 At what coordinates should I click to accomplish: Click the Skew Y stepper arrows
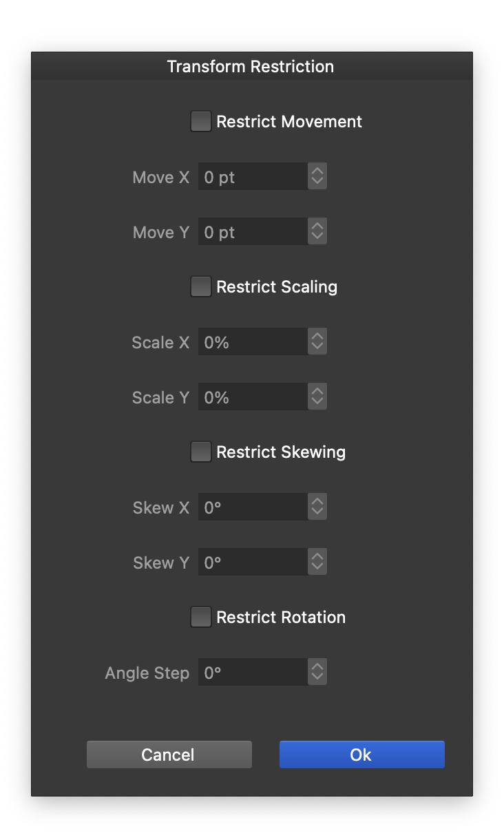(317, 562)
